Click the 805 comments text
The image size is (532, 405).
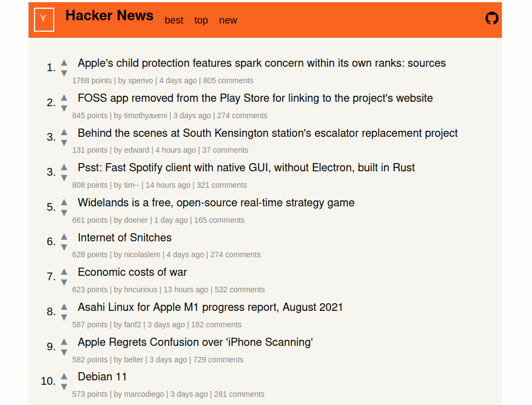[x=228, y=80]
